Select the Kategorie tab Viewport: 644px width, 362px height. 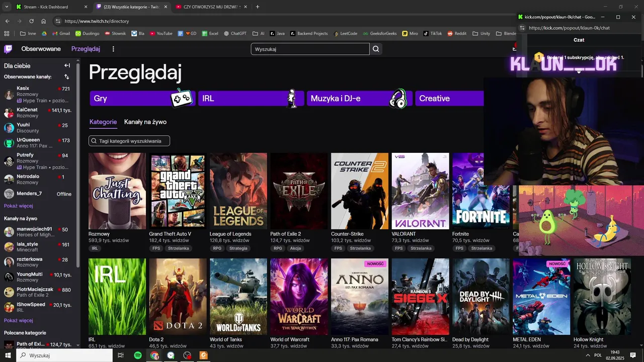click(x=103, y=122)
